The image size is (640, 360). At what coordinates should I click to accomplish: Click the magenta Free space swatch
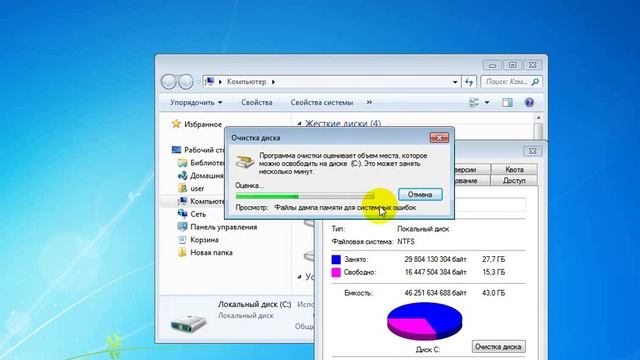coord(336,272)
